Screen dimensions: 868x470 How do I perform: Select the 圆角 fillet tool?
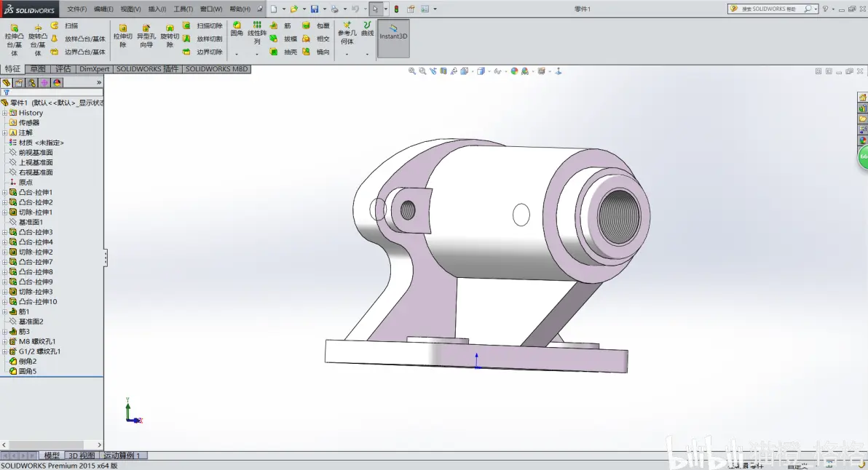tap(237, 29)
